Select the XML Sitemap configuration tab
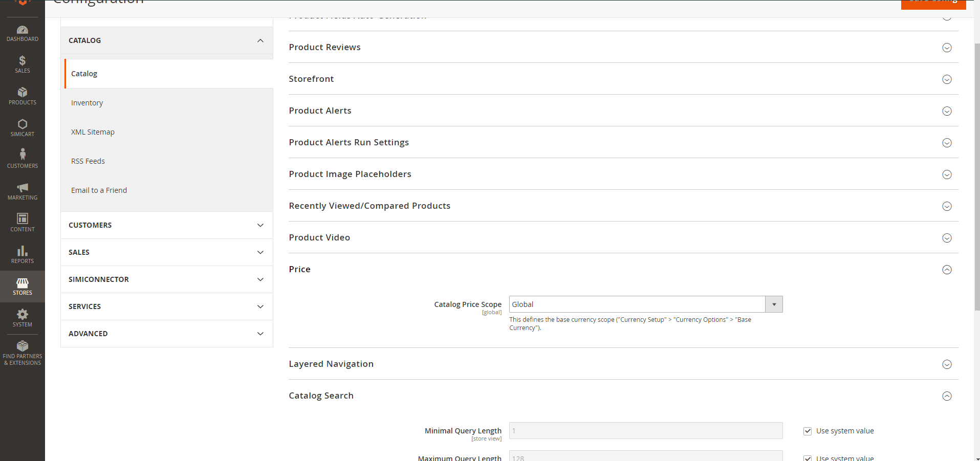The width and height of the screenshot is (980, 461). point(169,132)
